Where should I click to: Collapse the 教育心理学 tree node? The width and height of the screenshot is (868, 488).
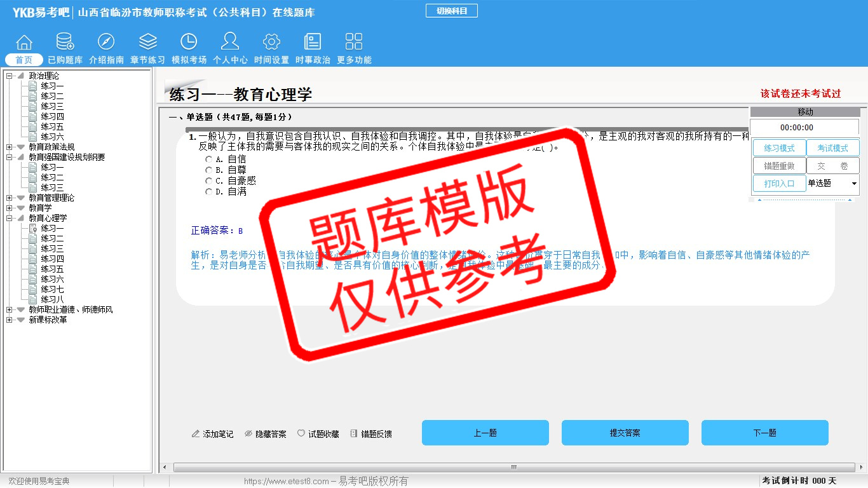(10, 218)
